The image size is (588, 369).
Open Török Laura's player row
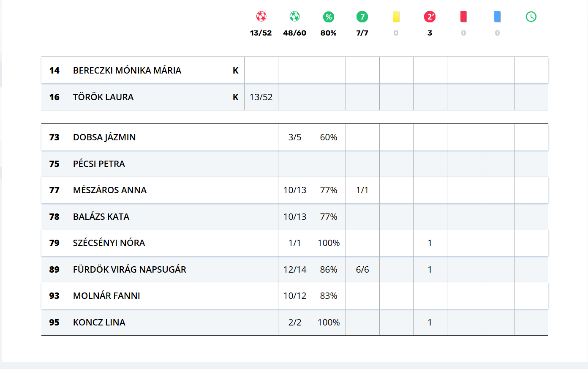tap(103, 97)
